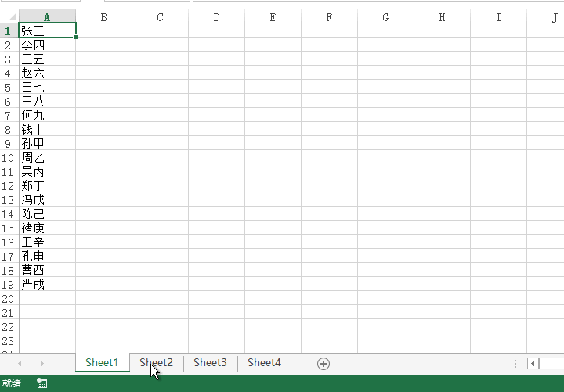Click the macro record icon in status bar

[42, 383]
